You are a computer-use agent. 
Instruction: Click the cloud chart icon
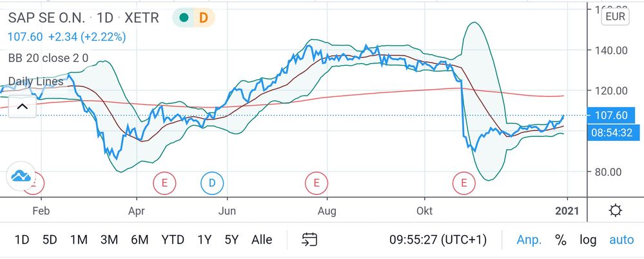pyautogui.click(x=21, y=176)
